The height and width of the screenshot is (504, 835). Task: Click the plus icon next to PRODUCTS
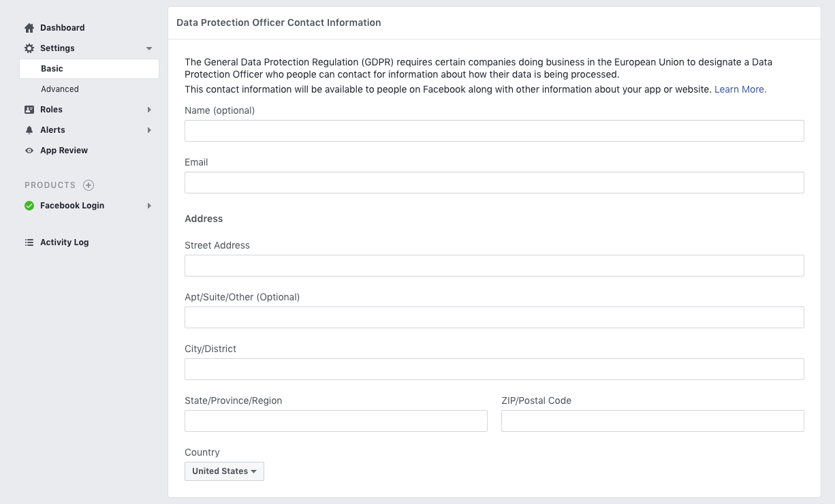[x=89, y=185]
